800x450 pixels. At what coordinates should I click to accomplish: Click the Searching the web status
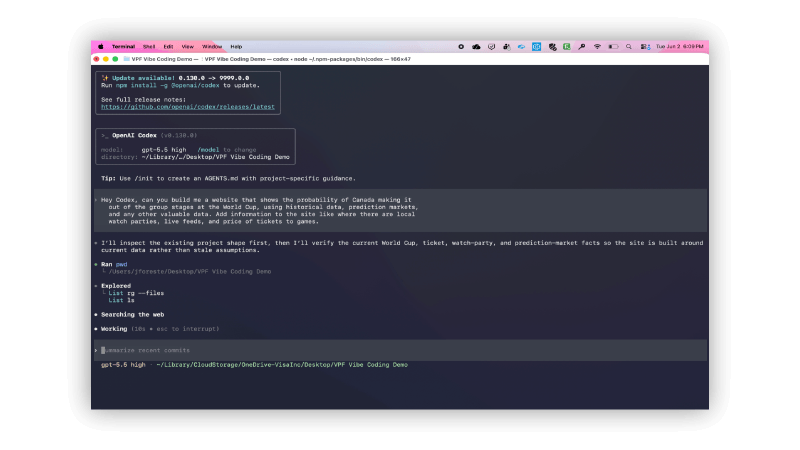[133, 314]
